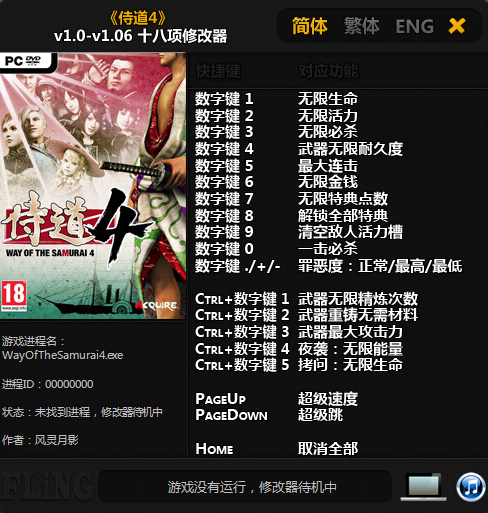This screenshot has height=513, width=488.
Task: Click 超级速度 PageUp entry
Action: (x=328, y=398)
